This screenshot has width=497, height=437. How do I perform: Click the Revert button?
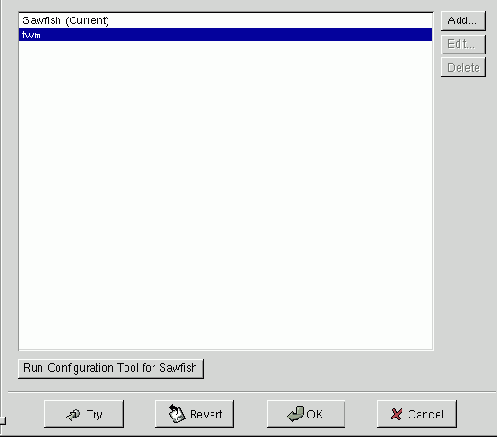[194, 414]
